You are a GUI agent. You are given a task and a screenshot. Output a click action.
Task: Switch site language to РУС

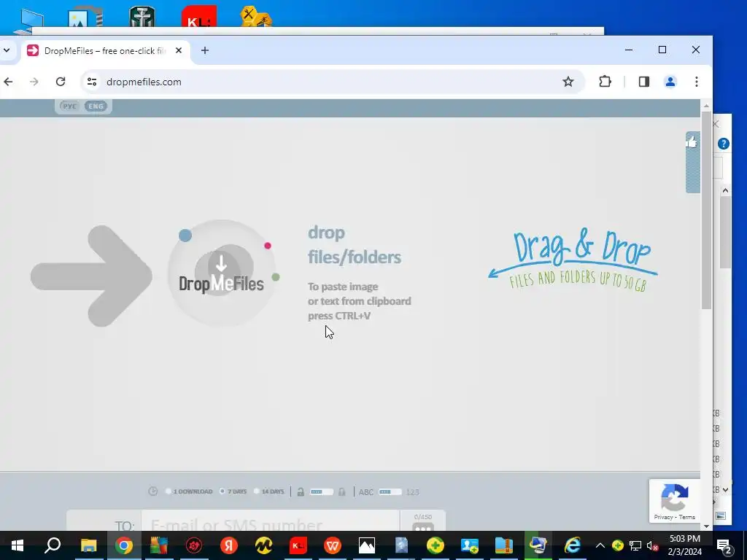[69, 106]
